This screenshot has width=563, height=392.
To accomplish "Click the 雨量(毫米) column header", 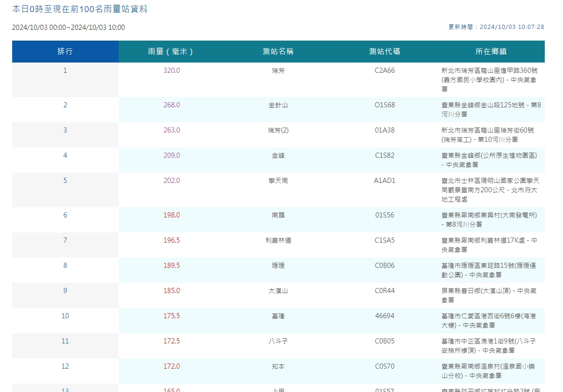I will tap(171, 52).
